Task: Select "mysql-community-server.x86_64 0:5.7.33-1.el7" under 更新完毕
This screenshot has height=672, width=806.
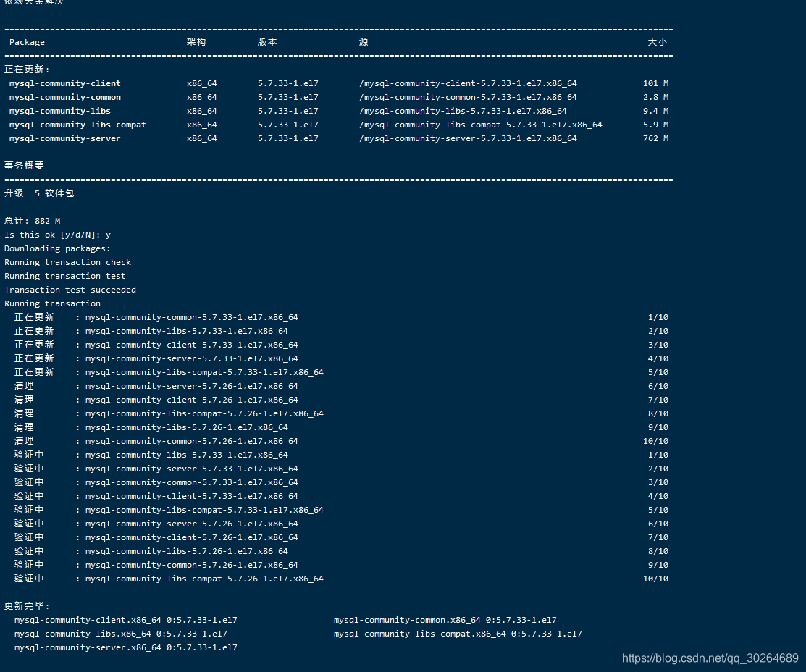Action: click(x=126, y=648)
